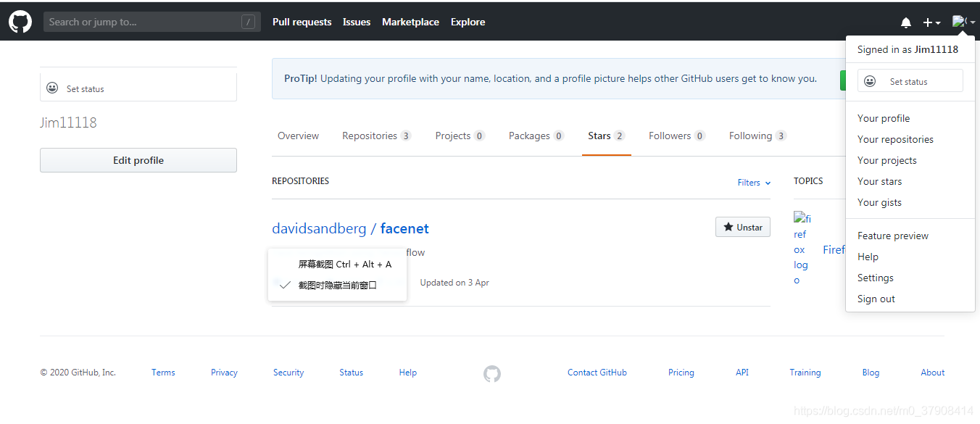
Task: Open the facenet repository link
Action: pos(404,228)
